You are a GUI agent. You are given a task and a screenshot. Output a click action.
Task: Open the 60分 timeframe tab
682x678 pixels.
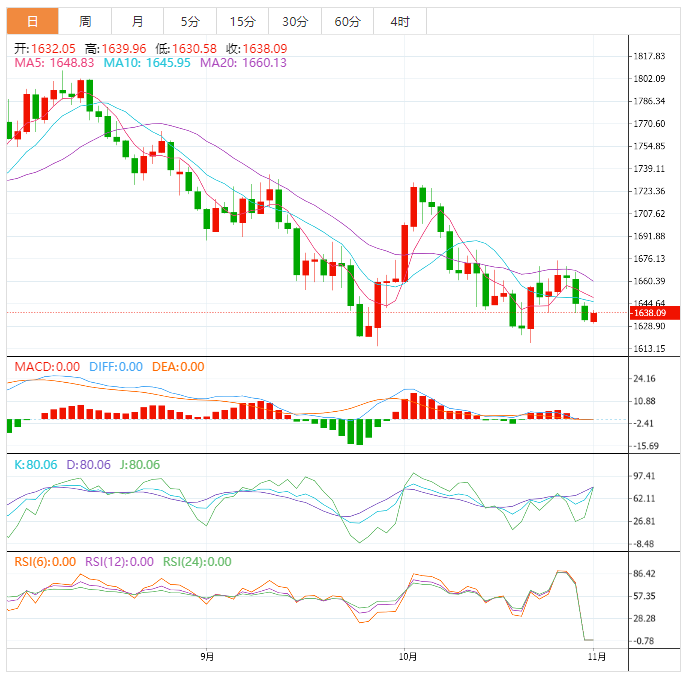[347, 21]
